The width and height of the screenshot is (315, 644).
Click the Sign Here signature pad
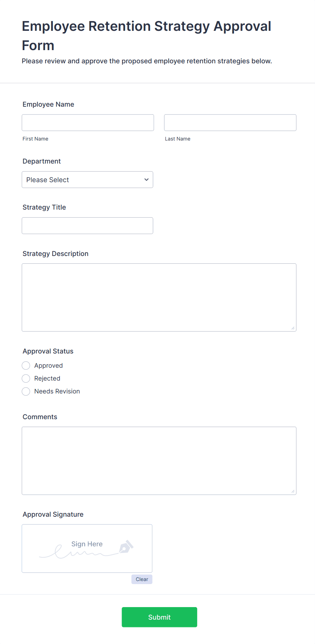pyautogui.click(x=87, y=549)
